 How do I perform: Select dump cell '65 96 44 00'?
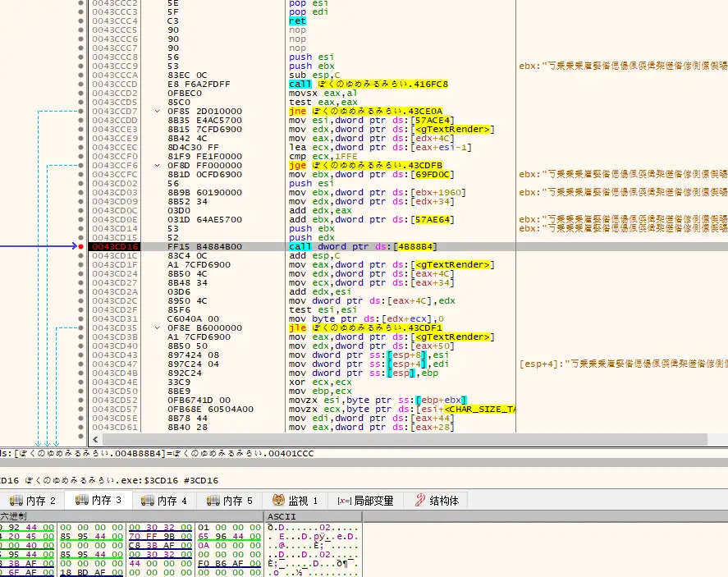click(229, 537)
